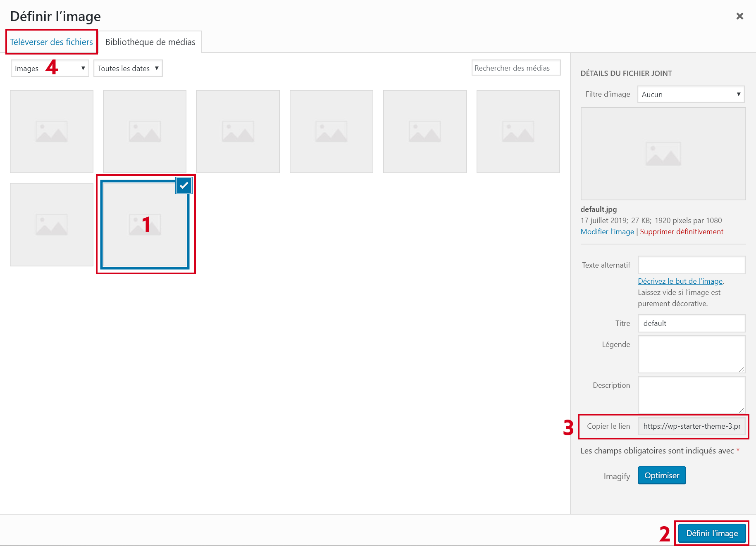This screenshot has height=546, width=756.
Task: Close the Définir l'image dialog
Action: pos(739,16)
